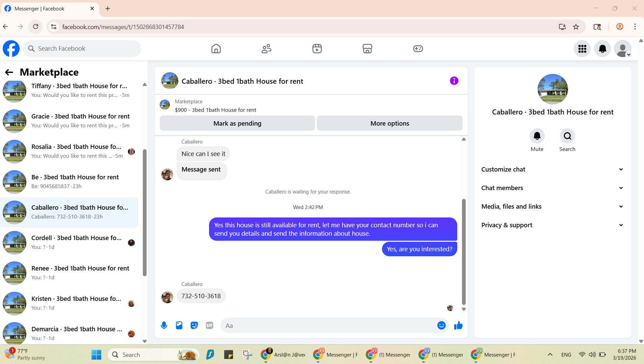Go back from Marketplace chats list

coord(9,72)
